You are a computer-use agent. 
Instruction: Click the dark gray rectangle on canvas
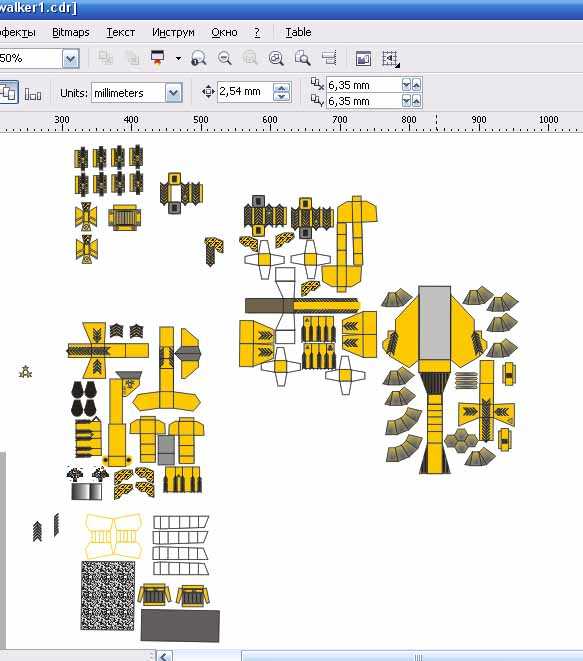click(x=180, y=625)
